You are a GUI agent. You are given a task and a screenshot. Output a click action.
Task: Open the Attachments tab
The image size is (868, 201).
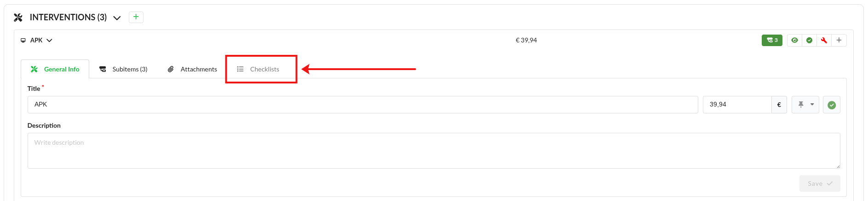[192, 69]
